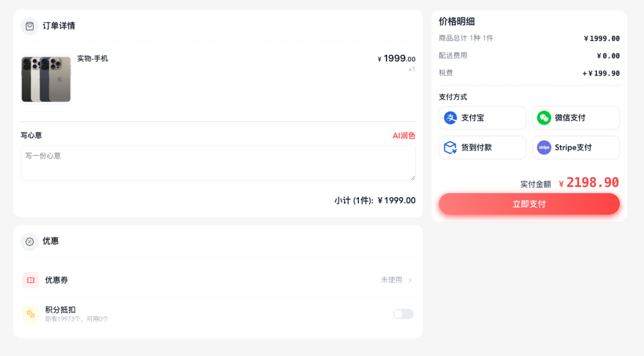Viewport: 644px width, 356px height.
Task: Select 货到付款 payment option
Action: (x=482, y=147)
